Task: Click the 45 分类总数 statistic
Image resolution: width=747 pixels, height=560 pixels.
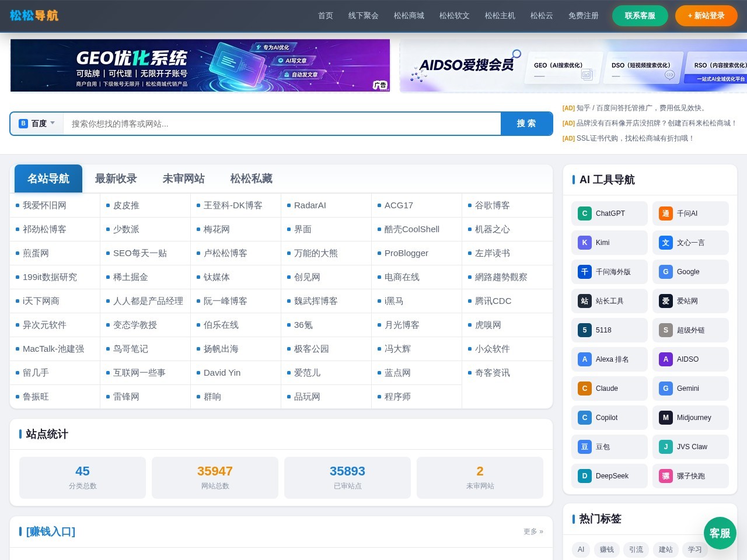Action: pos(82,477)
